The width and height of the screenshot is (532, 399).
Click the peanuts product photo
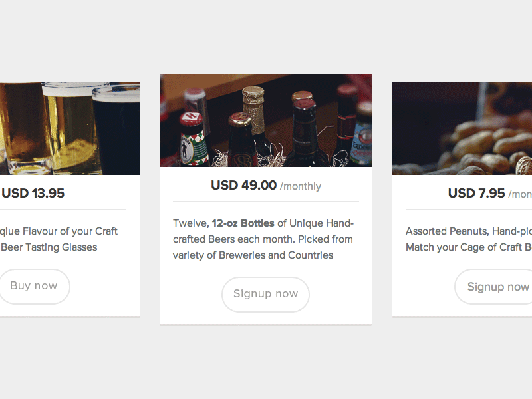462,126
